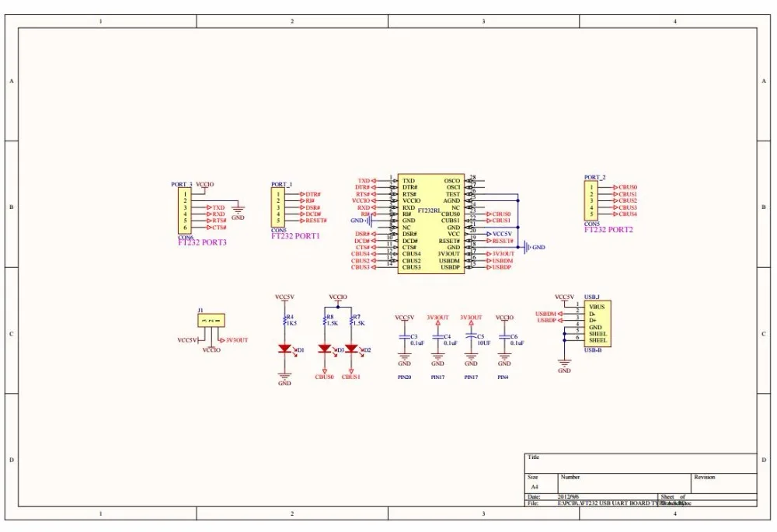Select LED D3 symbol
The height and width of the screenshot is (532, 777).
[x=325, y=349]
